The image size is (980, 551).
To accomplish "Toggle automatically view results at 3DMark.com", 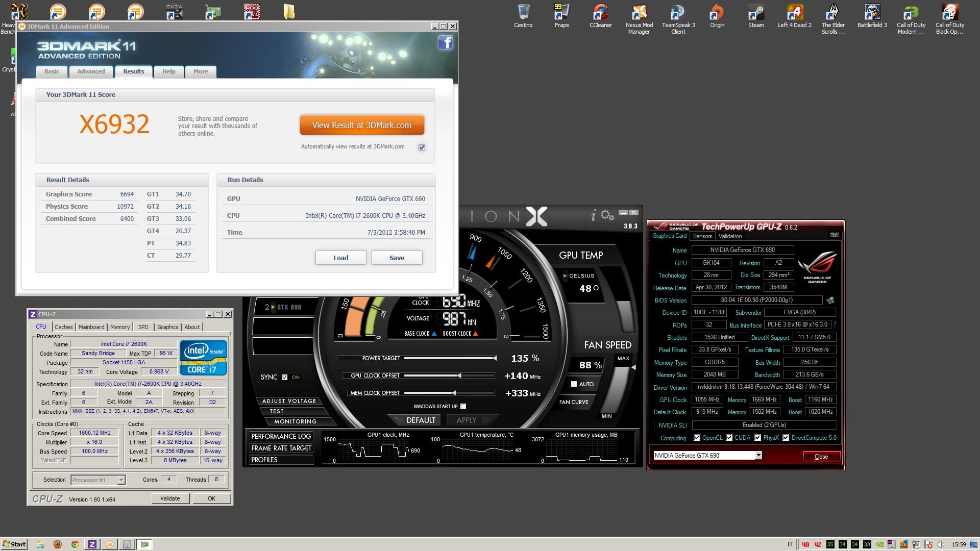I will pyautogui.click(x=422, y=147).
